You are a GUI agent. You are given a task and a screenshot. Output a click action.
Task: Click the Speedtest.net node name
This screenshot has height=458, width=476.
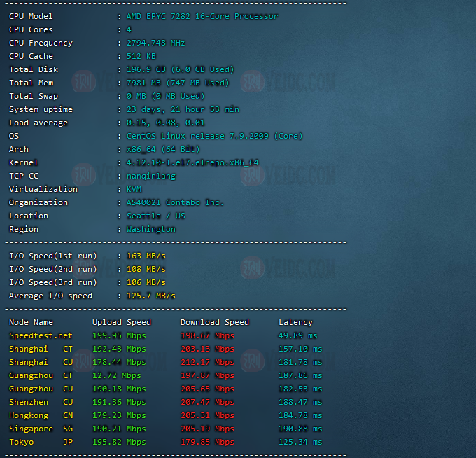click(41, 335)
